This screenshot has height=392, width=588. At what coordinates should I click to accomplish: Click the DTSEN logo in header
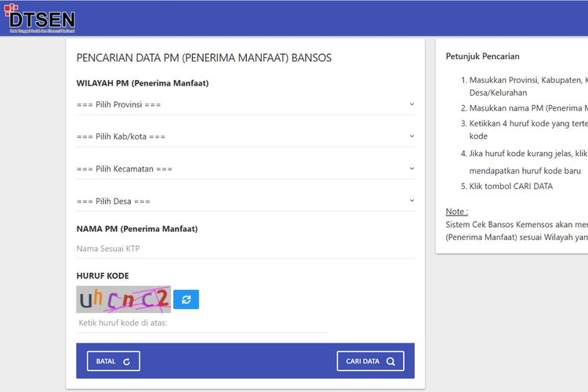(x=41, y=19)
